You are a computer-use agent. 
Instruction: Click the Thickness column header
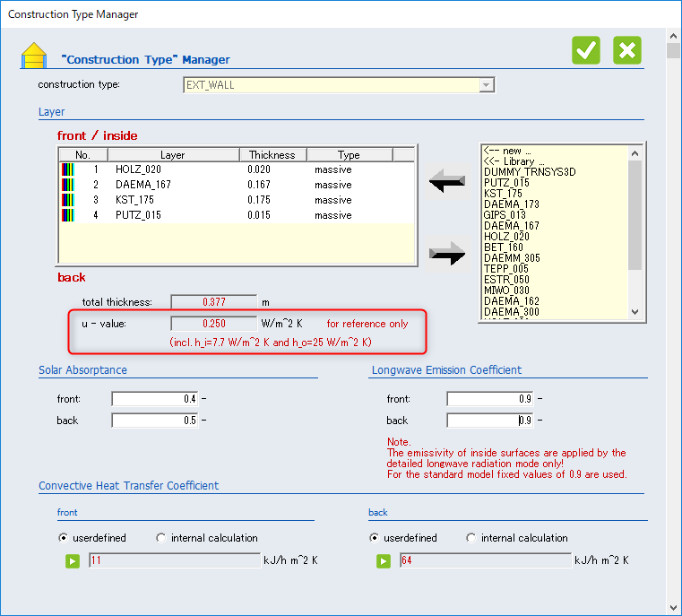272,155
